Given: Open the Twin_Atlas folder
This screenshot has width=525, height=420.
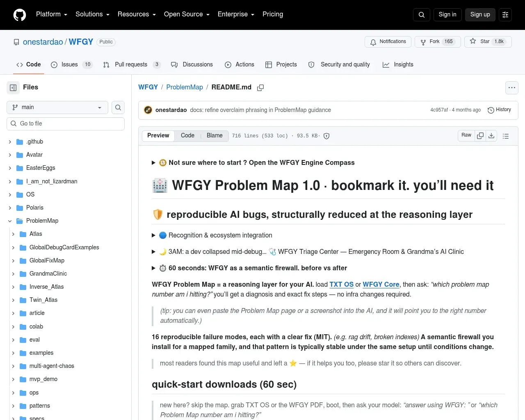Looking at the screenshot, I should (x=43, y=300).
